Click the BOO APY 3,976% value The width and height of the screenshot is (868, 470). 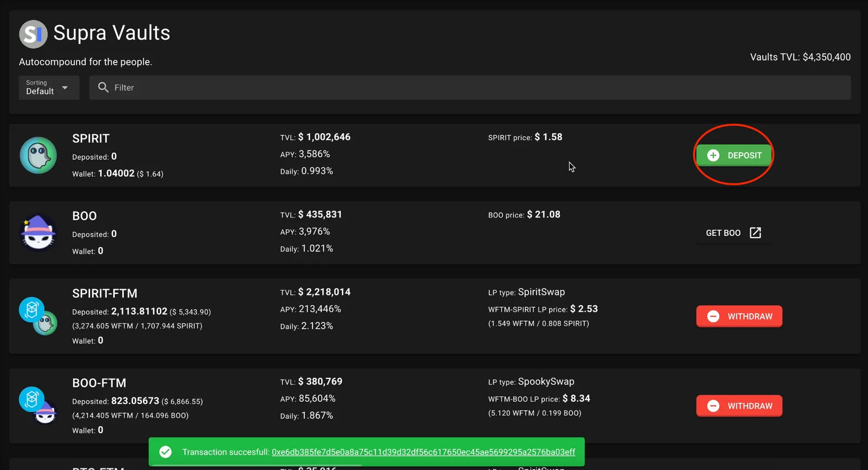[x=314, y=231]
